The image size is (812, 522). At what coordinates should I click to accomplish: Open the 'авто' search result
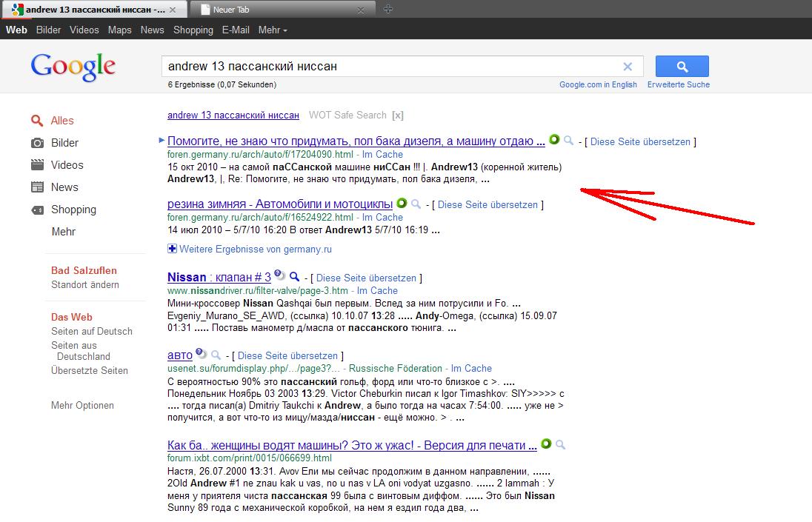click(x=180, y=356)
